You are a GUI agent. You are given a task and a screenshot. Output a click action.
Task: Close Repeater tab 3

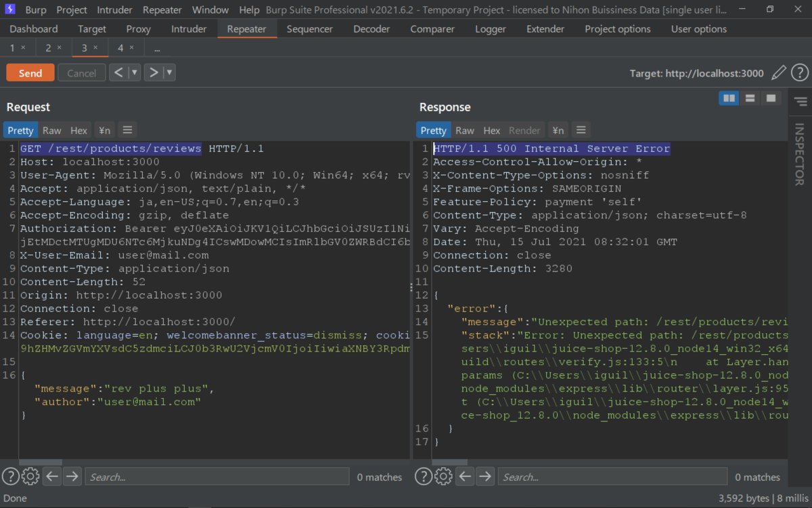point(95,48)
